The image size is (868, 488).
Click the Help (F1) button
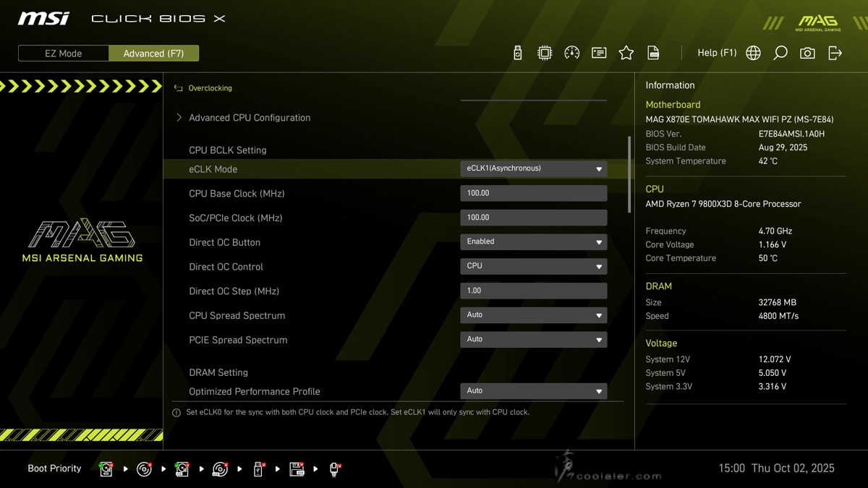point(716,53)
